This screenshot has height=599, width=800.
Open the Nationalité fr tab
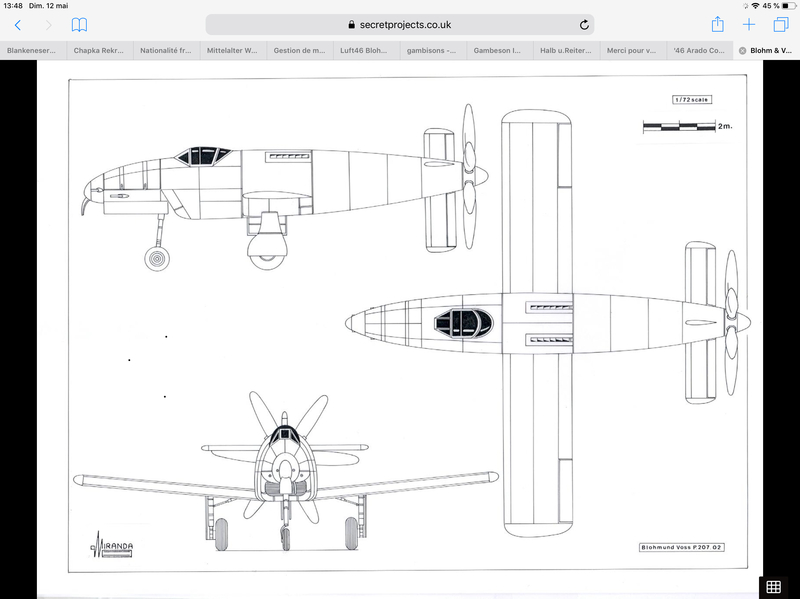166,50
